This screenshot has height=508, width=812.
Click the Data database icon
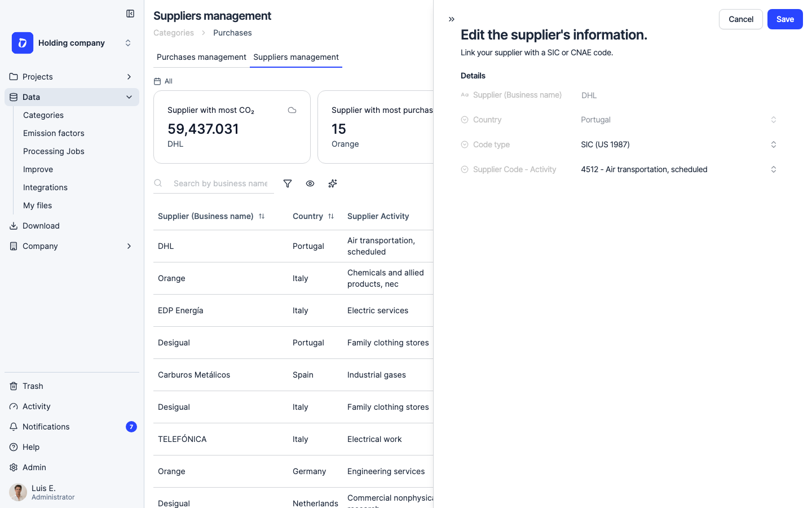(14, 97)
